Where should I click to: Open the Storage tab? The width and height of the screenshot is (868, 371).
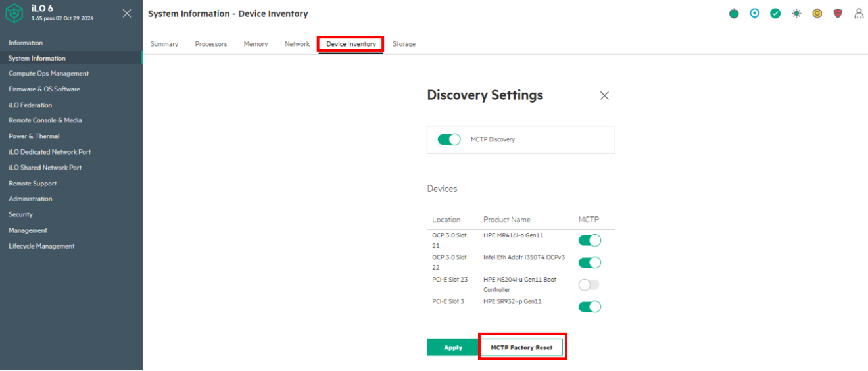[404, 44]
